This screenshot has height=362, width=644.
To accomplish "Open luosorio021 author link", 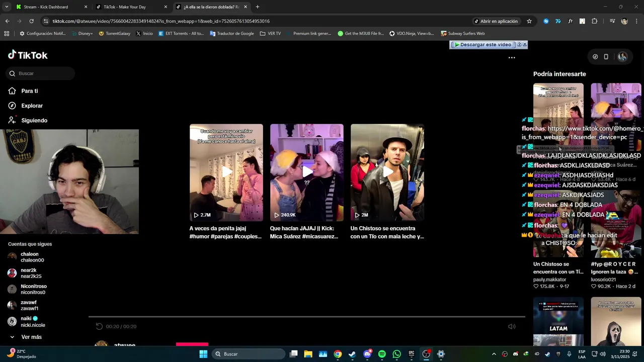I will 604,280.
